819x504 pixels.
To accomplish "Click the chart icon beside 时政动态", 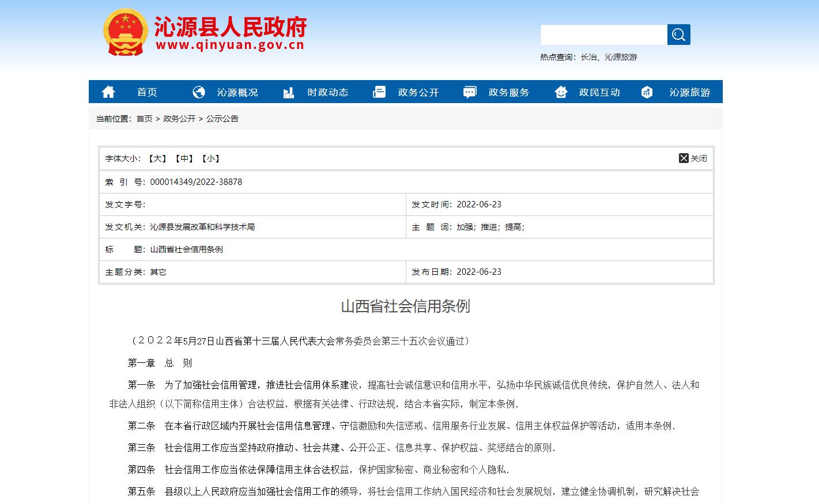I will click(x=289, y=92).
